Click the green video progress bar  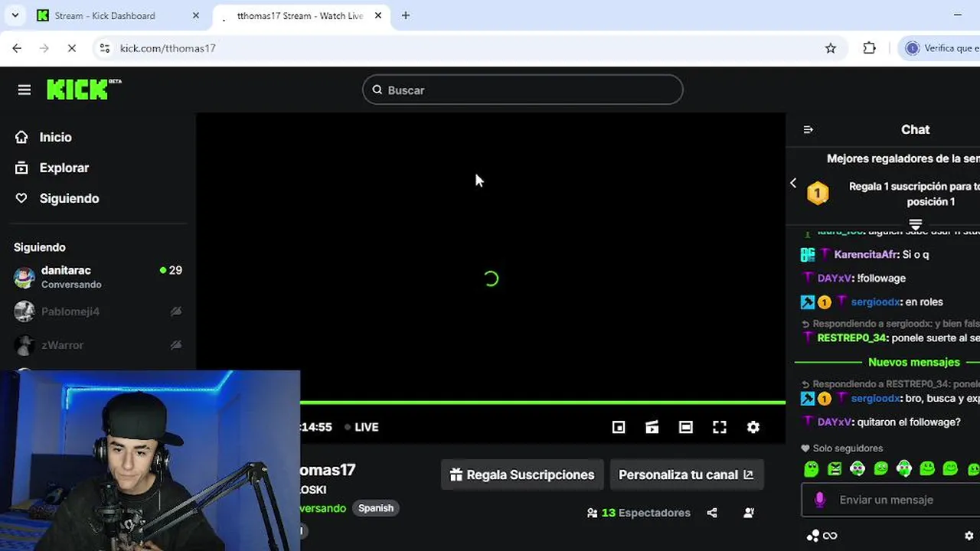coord(542,402)
